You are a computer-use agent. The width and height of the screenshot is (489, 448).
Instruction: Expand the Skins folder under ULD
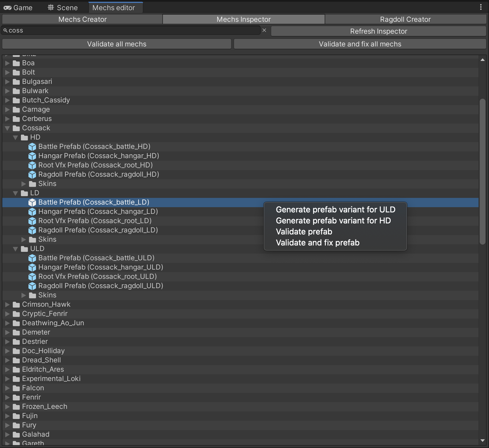(x=24, y=295)
